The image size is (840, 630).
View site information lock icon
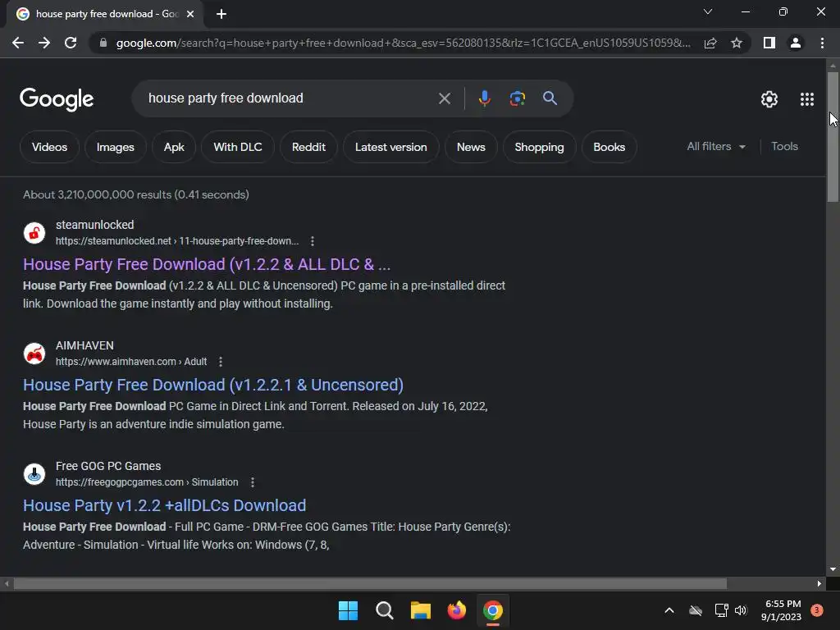point(103,43)
